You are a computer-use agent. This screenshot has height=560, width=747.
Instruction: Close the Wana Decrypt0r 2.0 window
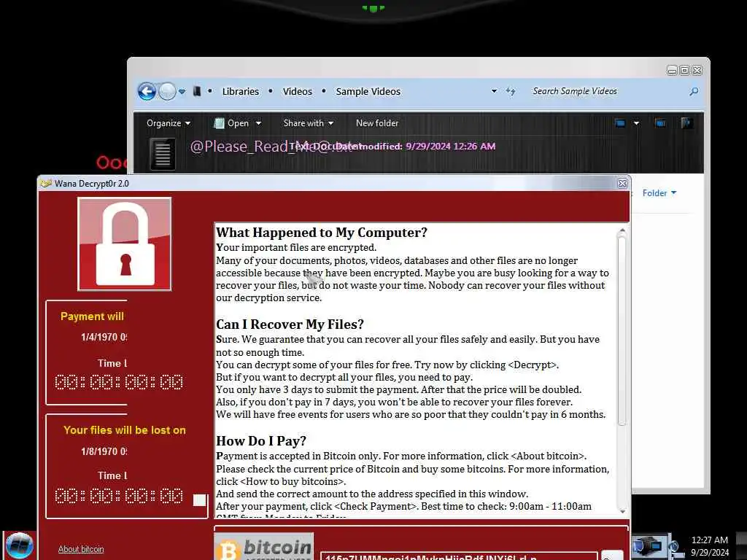pyautogui.click(x=622, y=183)
